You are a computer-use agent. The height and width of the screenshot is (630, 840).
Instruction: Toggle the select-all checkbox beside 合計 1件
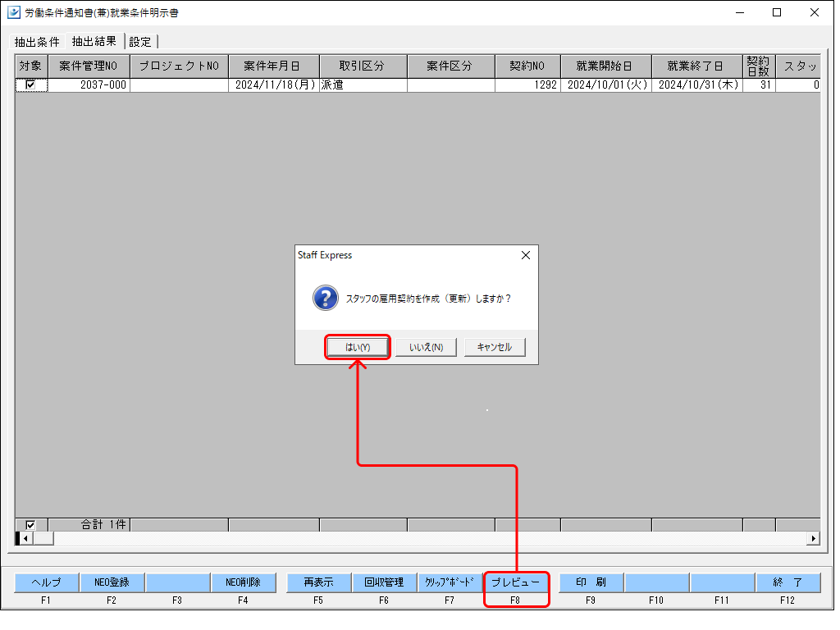(x=30, y=525)
